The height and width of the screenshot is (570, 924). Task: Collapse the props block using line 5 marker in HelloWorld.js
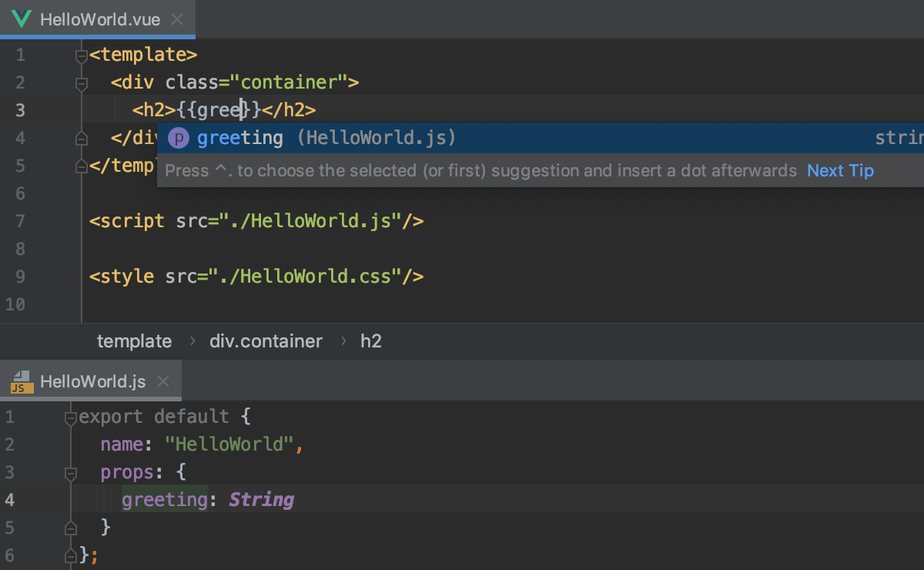[70, 528]
